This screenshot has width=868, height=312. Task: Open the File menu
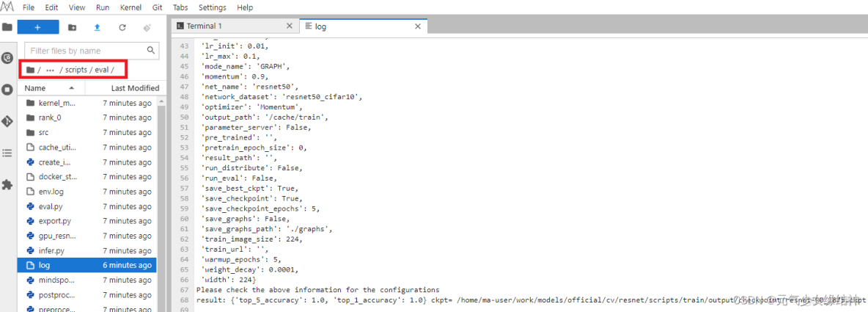[29, 8]
